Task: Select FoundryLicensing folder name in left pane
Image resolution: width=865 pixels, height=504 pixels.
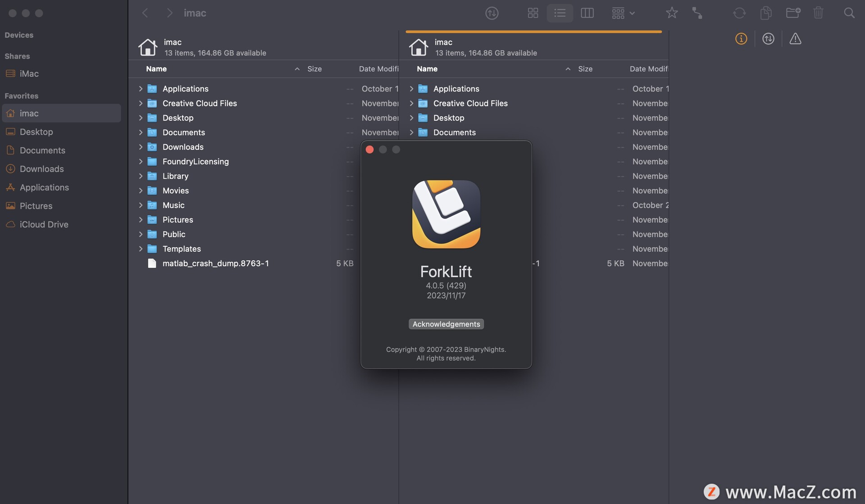Action: click(x=196, y=161)
